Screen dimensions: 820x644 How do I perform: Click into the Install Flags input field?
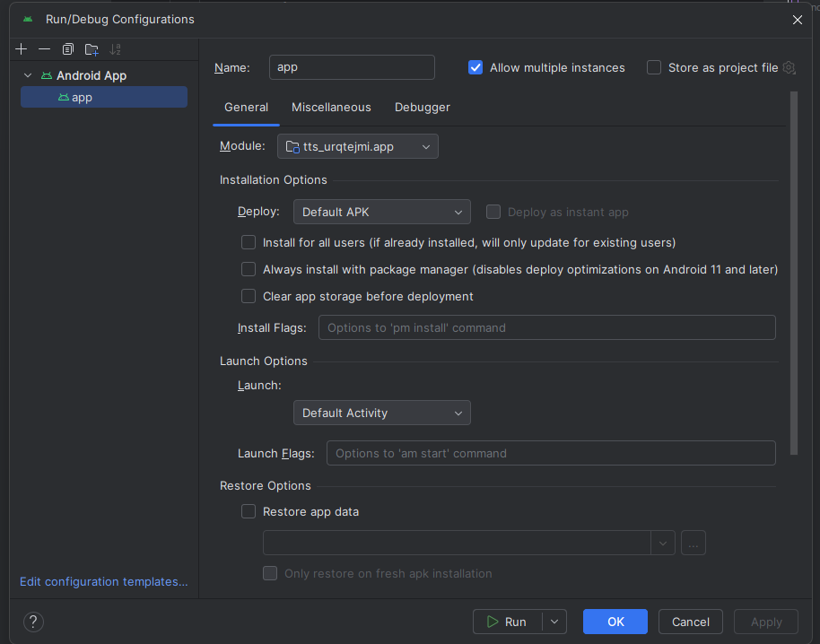coord(546,327)
